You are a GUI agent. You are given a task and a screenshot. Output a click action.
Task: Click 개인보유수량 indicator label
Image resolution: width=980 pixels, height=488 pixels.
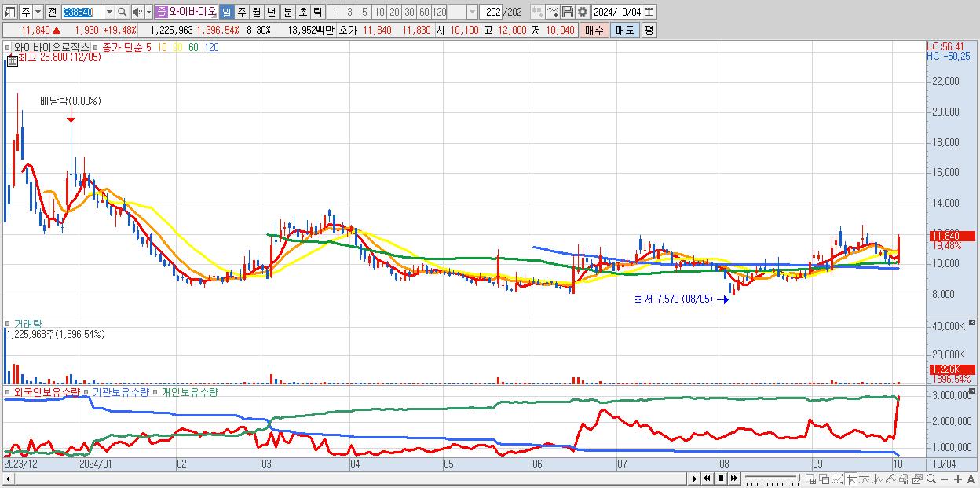pyautogui.click(x=189, y=391)
